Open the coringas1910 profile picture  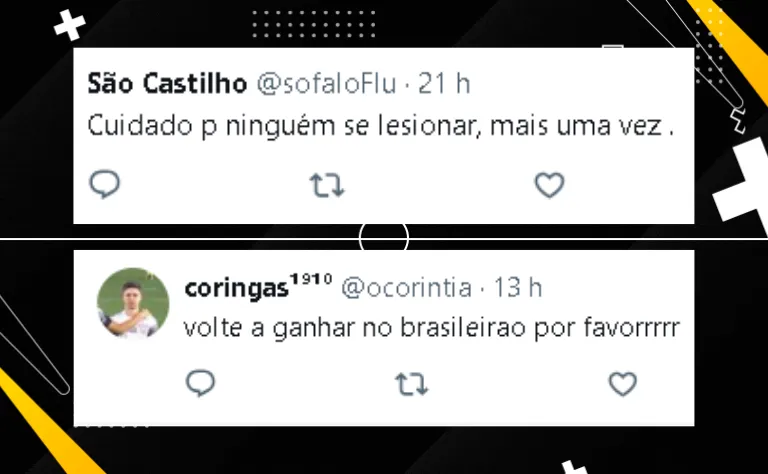click(x=133, y=304)
